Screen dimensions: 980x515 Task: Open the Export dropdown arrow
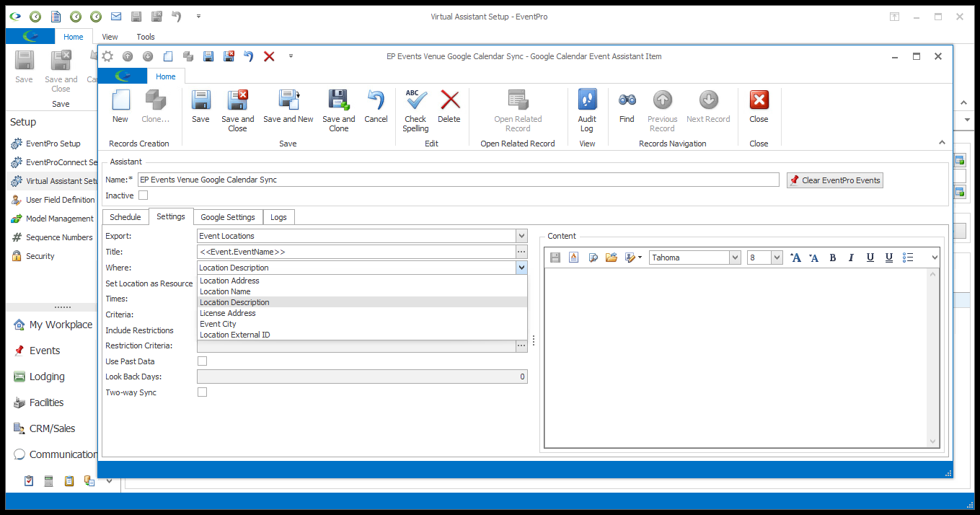pyautogui.click(x=521, y=236)
